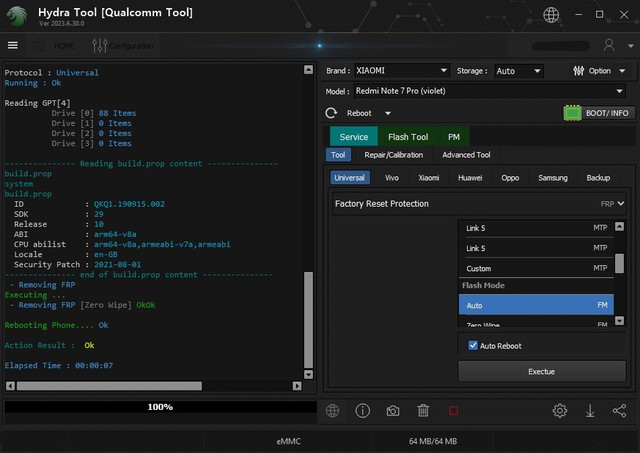Select the Custom MTP list entry
The width and height of the screenshot is (640, 453).
(x=536, y=268)
